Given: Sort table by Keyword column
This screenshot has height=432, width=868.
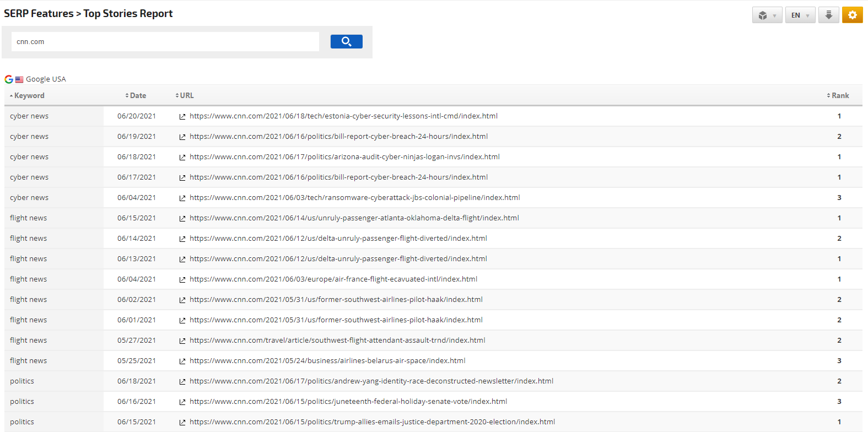Looking at the screenshot, I should click(x=29, y=95).
